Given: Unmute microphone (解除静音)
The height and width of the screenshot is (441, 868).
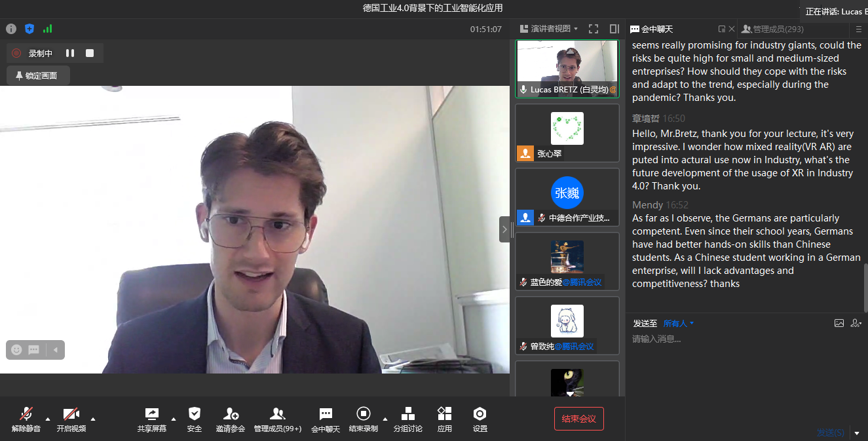Looking at the screenshot, I should [x=26, y=419].
